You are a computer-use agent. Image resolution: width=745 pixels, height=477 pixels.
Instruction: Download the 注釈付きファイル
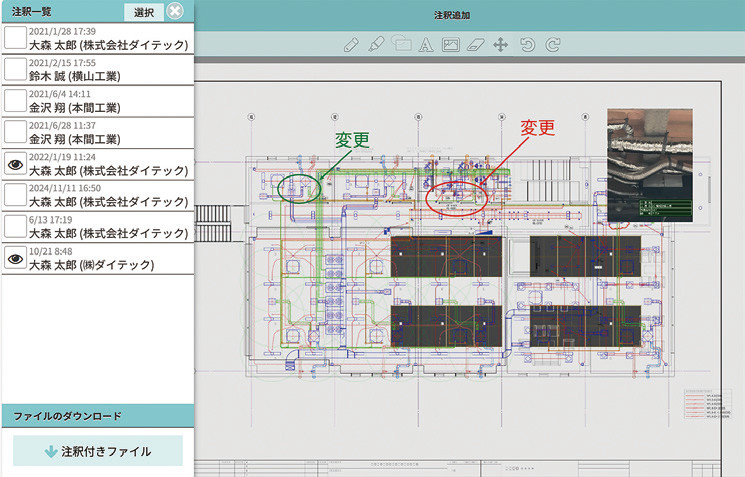(x=98, y=451)
